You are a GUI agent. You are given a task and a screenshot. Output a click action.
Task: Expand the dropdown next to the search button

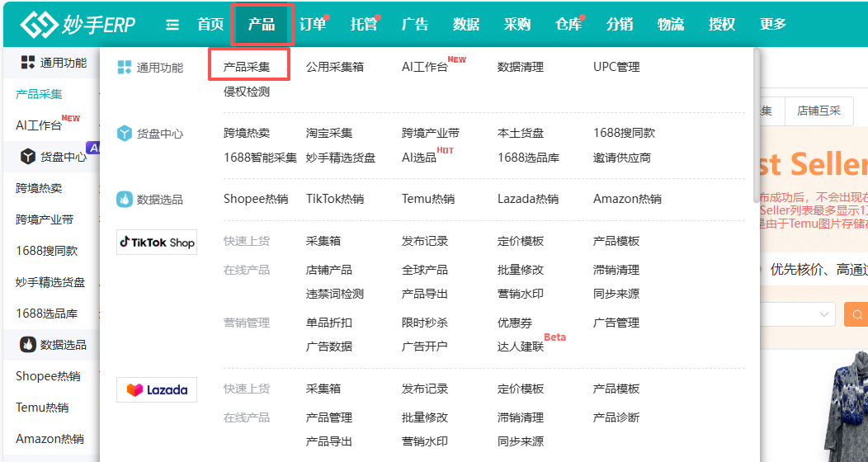point(823,314)
